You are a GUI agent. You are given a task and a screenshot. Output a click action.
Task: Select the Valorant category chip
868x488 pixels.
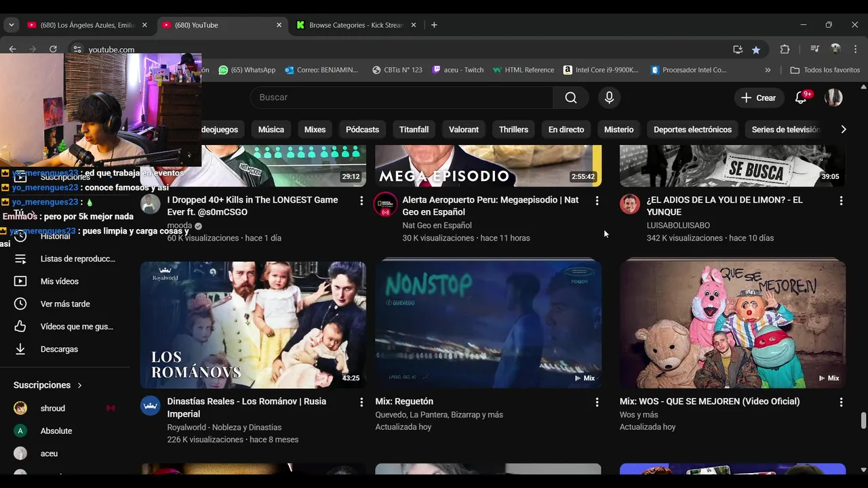tap(464, 129)
